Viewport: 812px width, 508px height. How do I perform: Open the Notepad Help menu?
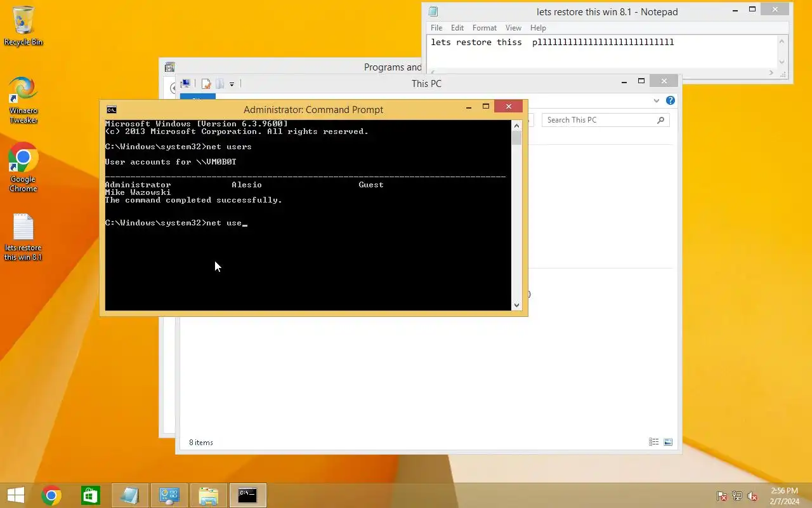[538, 28]
